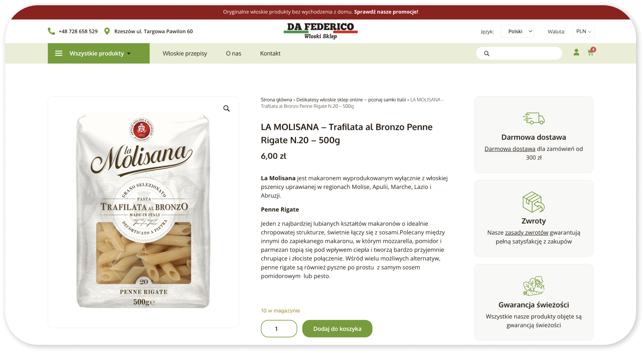Screen dimensions: 644x353
Task: Go to the Kontakt page
Action: pos(270,53)
